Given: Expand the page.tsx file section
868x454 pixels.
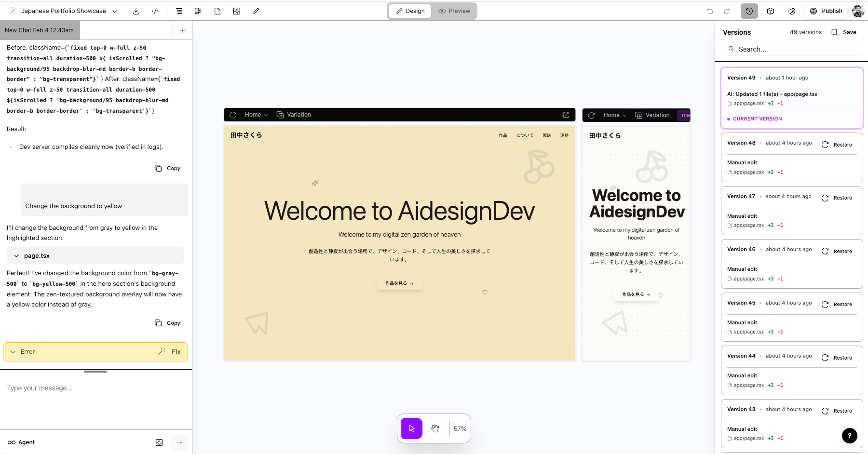Looking at the screenshot, I should [95, 255].
